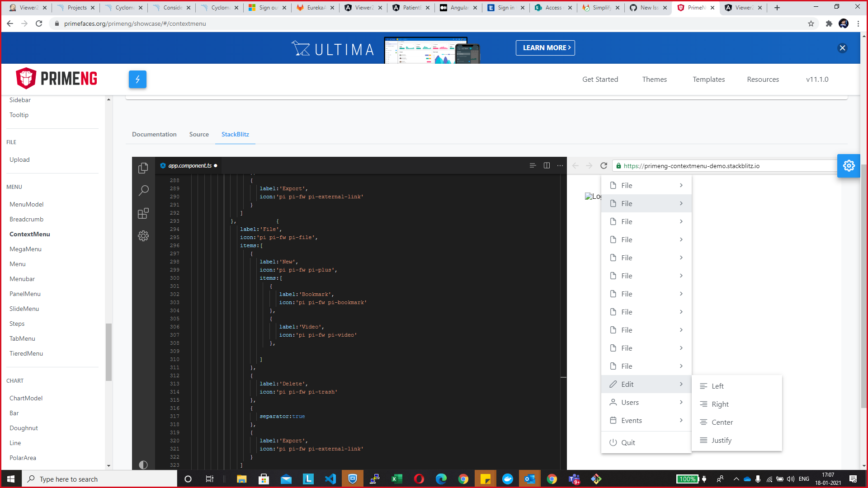Expand the first File item's submenu

681,185
